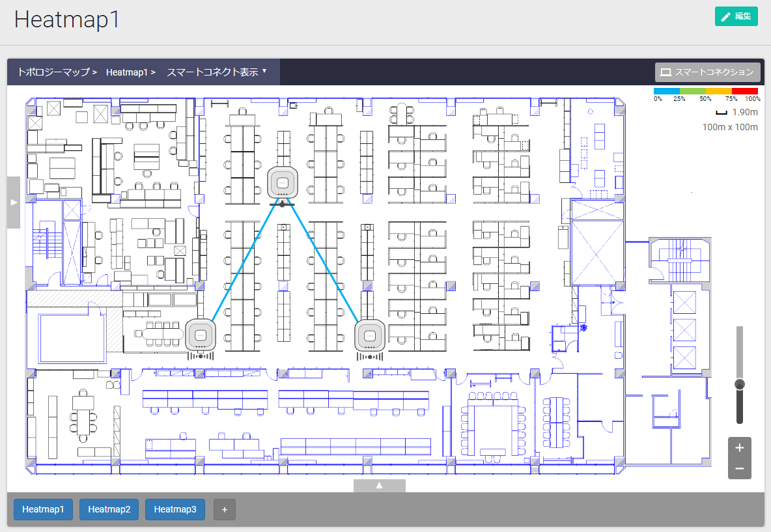The height and width of the screenshot is (532, 771).
Task: Select the bottom-right access point icon
Action: tap(370, 336)
